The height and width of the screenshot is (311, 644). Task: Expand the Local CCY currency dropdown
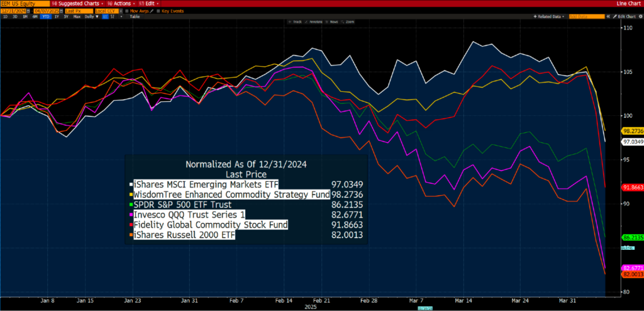(x=121, y=11)
